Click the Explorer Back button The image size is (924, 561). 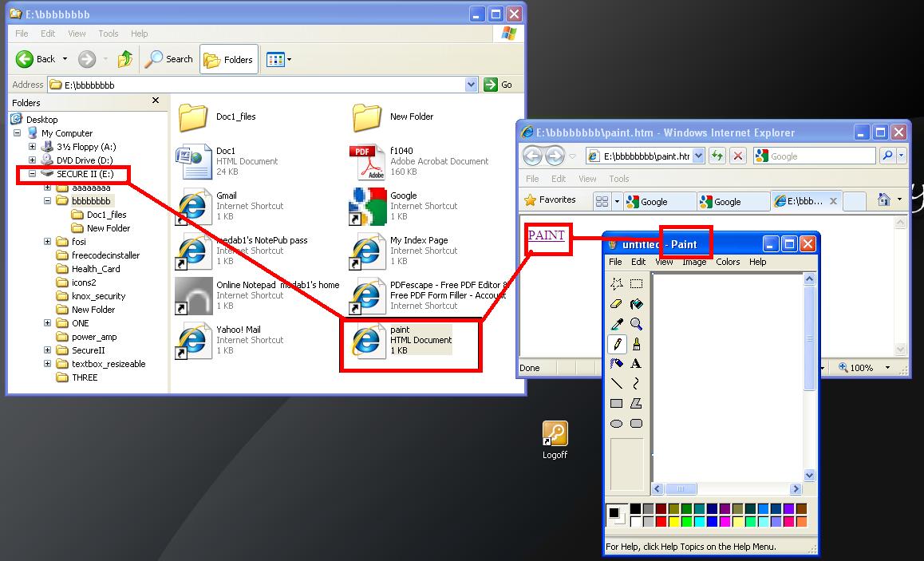point(35,59)
